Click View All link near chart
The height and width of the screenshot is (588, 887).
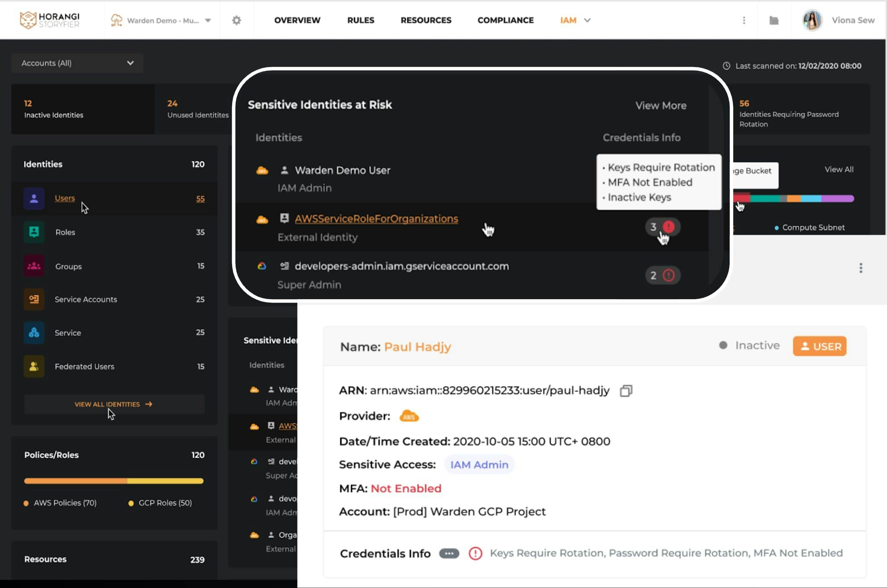839,169
